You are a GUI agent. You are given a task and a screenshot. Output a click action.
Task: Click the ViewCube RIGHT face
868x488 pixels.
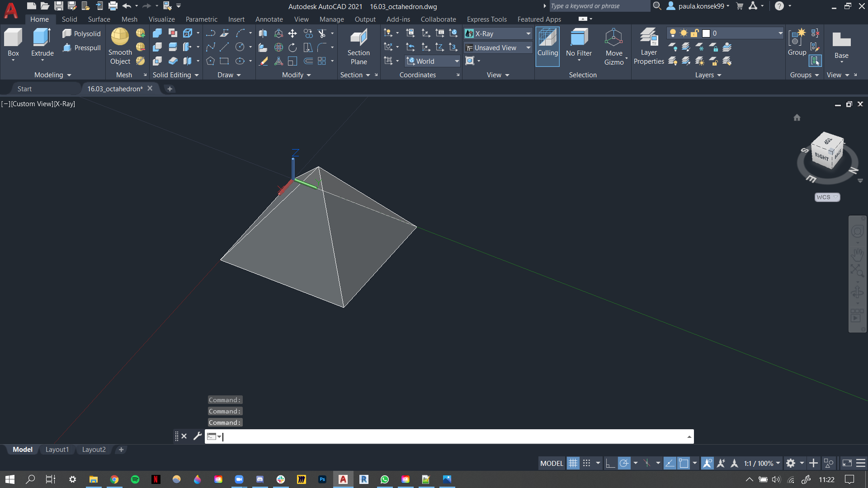[x=821, y=157]
